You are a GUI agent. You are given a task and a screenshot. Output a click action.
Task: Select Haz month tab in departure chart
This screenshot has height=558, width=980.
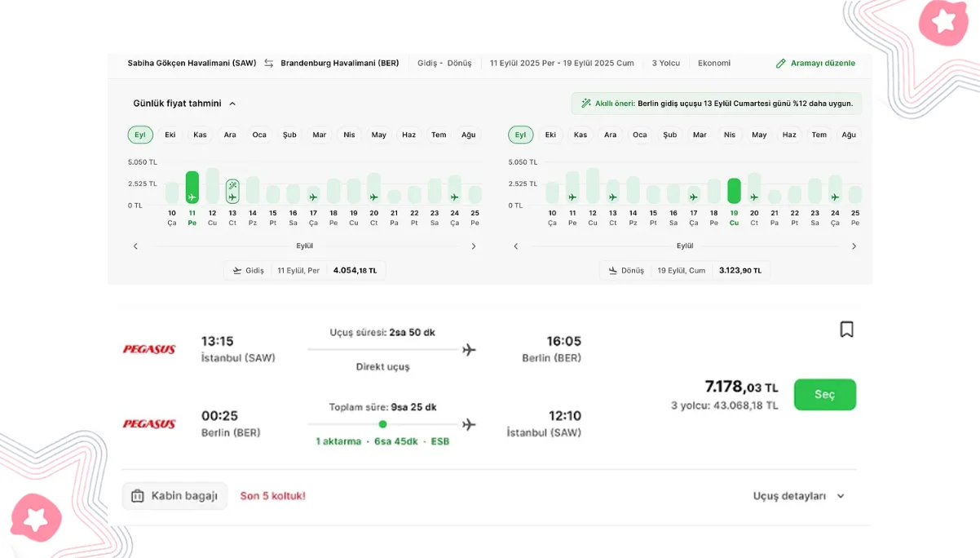409,135
